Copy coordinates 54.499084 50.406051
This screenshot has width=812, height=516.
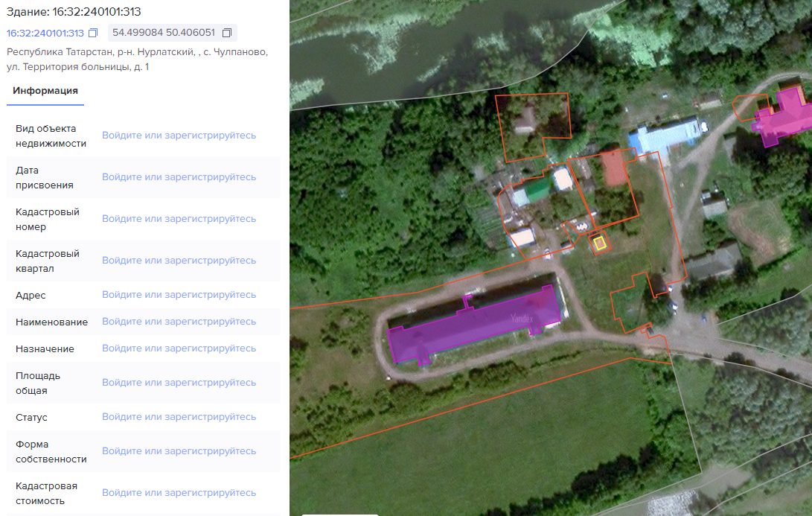[x=227, y=33]
